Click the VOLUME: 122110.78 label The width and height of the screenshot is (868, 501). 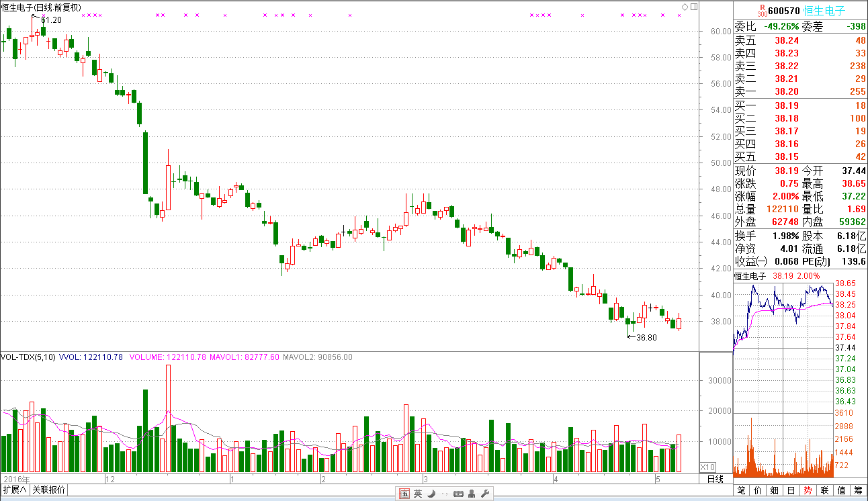[167, 357]
